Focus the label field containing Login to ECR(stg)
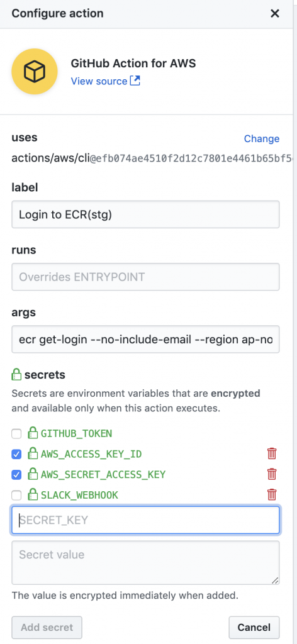The width and height of the screenshot is (297, 644). point(145,214)
